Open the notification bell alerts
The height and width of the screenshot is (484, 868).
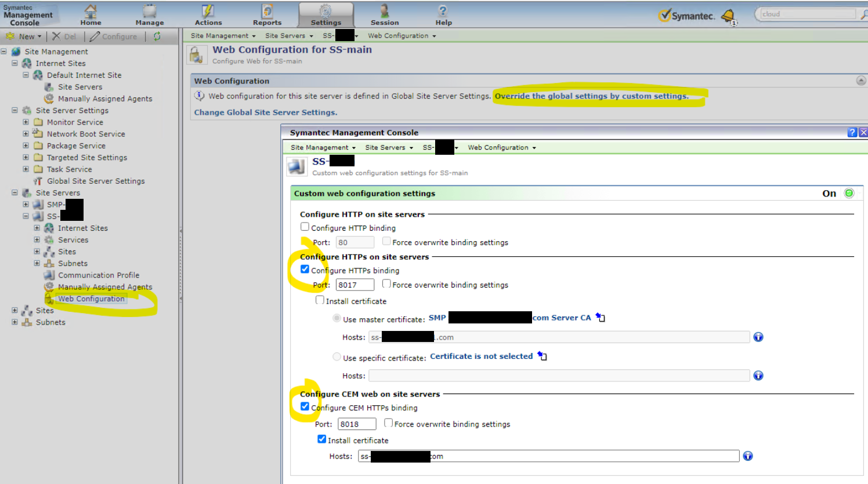(728, 16)
